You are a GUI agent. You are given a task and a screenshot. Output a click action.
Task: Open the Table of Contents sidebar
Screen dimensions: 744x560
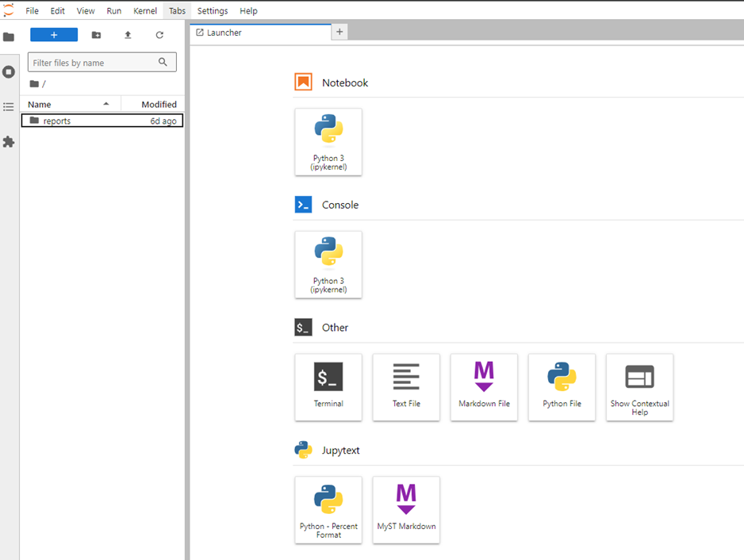pyautogui.click(x=9, y=107)
